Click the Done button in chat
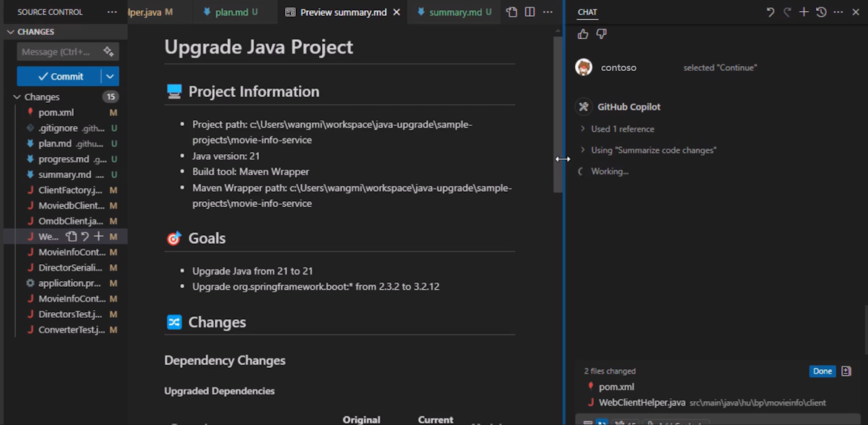The width and height of the screenshot is (868, 425). pyautogui.click(x=822, y=371)
